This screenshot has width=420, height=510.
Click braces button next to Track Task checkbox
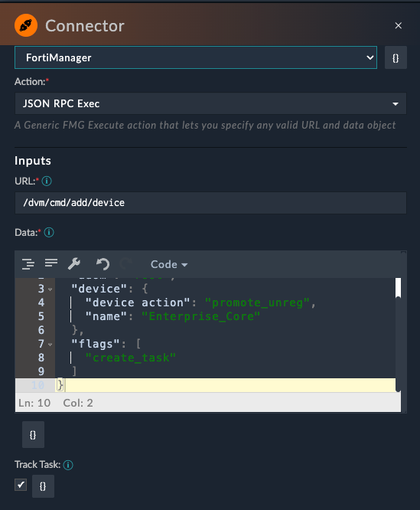[x=43, y=486]
